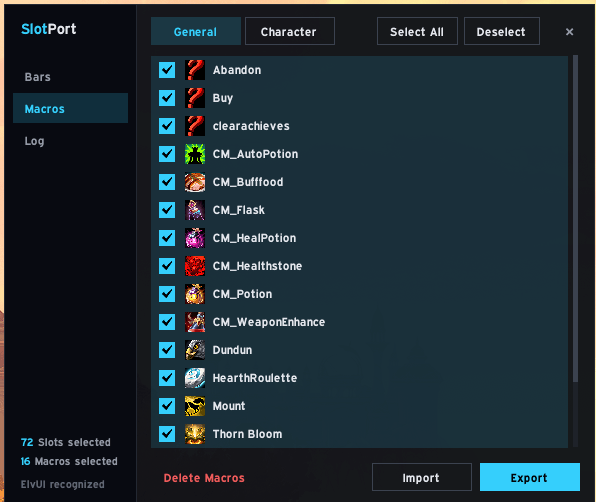596x502 pixels.
Task: Click the Mount macro name
Action: pos(229,406)
